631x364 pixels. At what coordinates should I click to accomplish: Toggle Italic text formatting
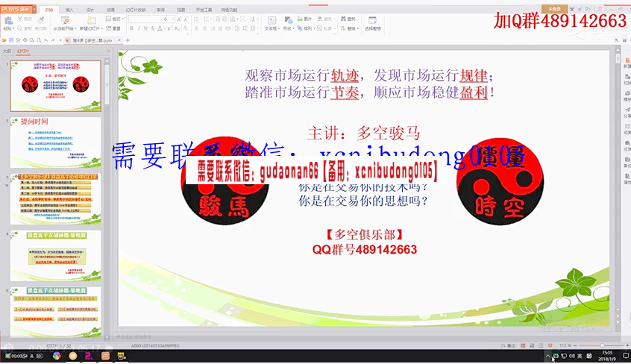click(x=139, y=28)
